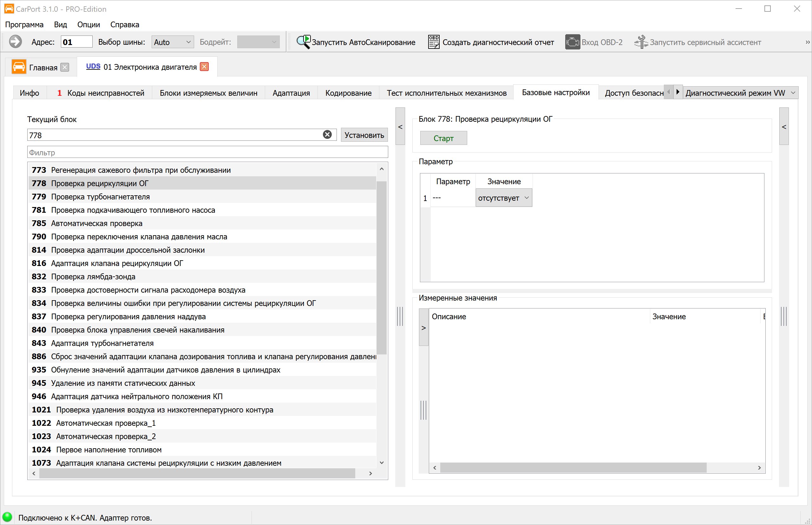Close the 01 Электроника двигателя tab
This screenshot has height=525, width=812.
tap(204, 67)
